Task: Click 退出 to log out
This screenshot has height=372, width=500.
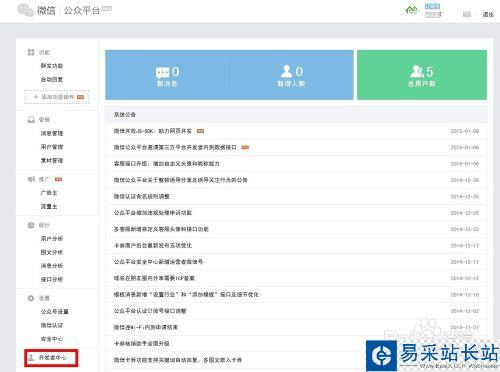Action: pos(488,14)
